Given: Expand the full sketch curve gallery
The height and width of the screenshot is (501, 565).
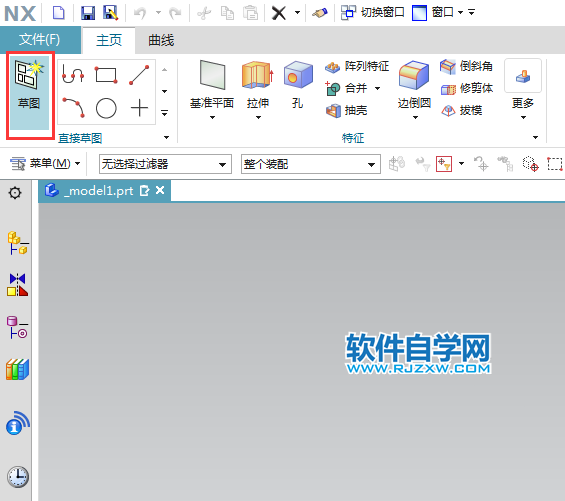Looking at the screenshot, I should (164, 113).
